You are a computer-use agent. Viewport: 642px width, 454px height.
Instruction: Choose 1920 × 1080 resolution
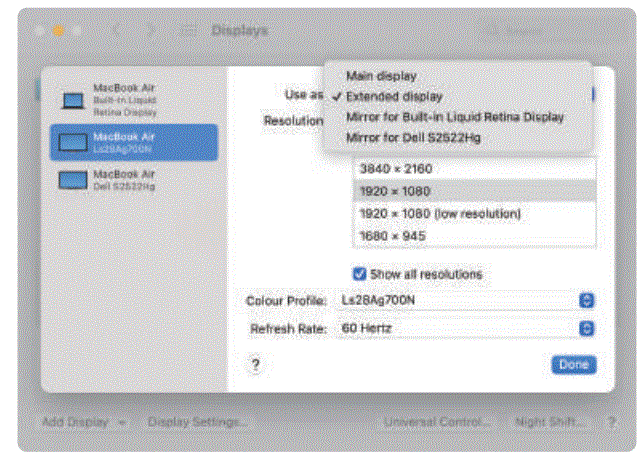pyautogui.click(x=474, y=191)
